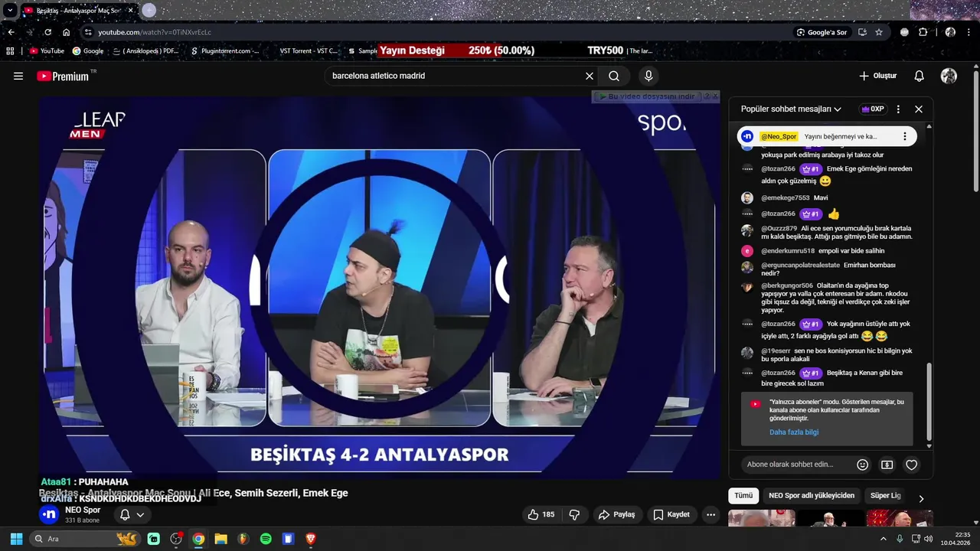980x551 pixels.
Task: Open YouTube notifications bell
Action: (920, 76)
